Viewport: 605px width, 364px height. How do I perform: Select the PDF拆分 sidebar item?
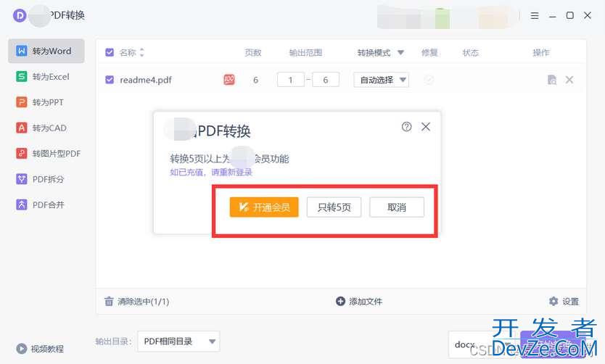tap(46, 179)
